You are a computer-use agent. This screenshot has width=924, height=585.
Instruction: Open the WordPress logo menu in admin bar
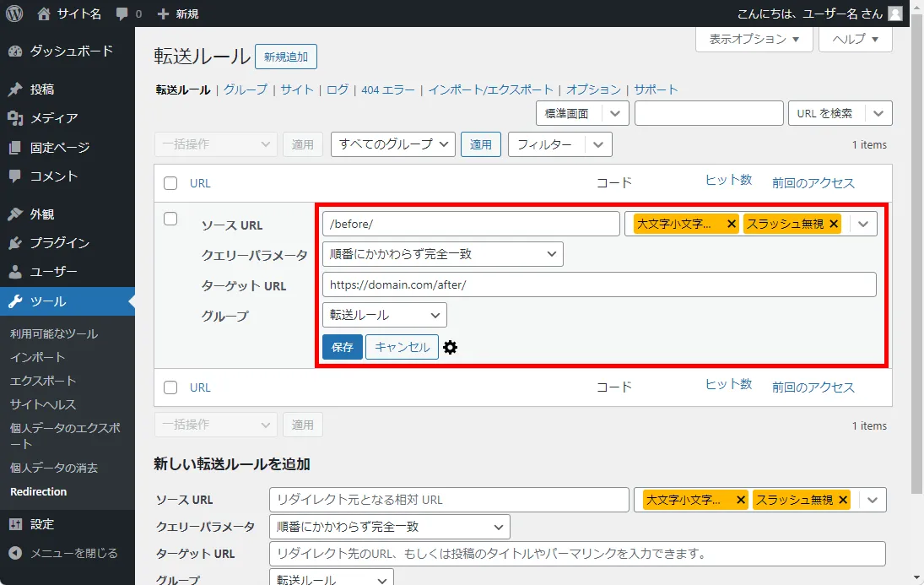point(13,13)
